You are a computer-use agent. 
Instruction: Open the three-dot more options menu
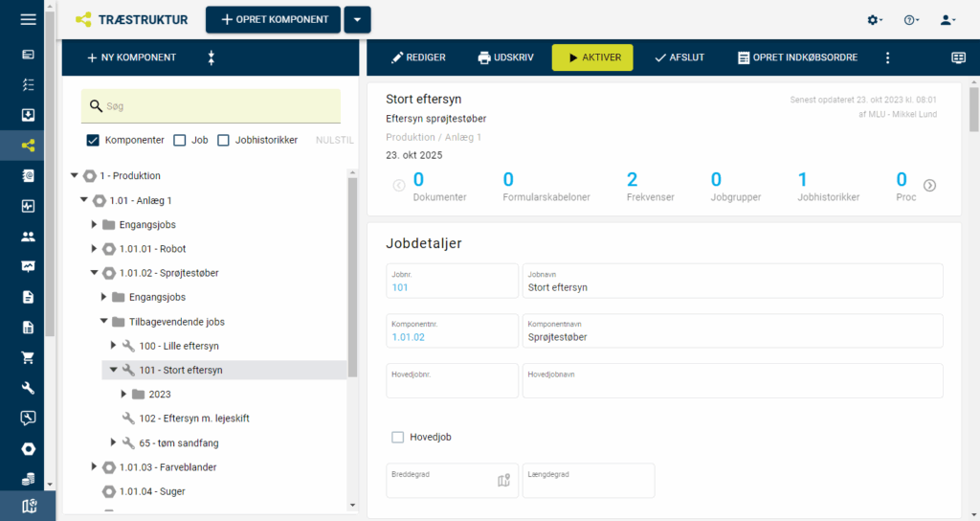coord(887,57)
